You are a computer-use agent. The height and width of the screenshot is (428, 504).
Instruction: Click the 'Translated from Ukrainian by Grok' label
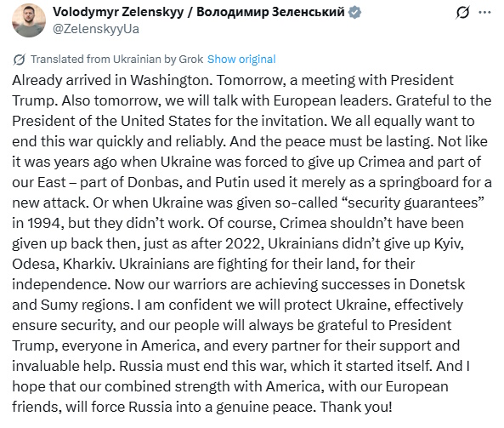[117, 60]
